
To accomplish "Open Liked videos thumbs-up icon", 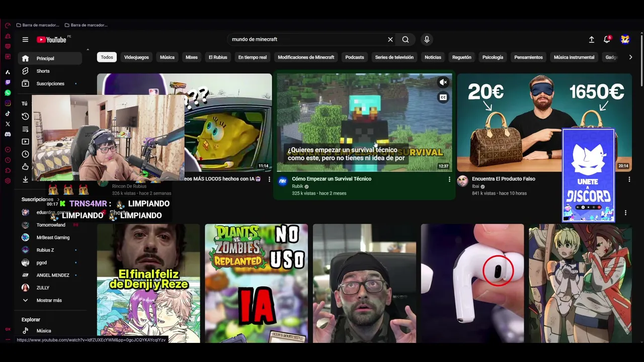I will click(x=25, y=167).
